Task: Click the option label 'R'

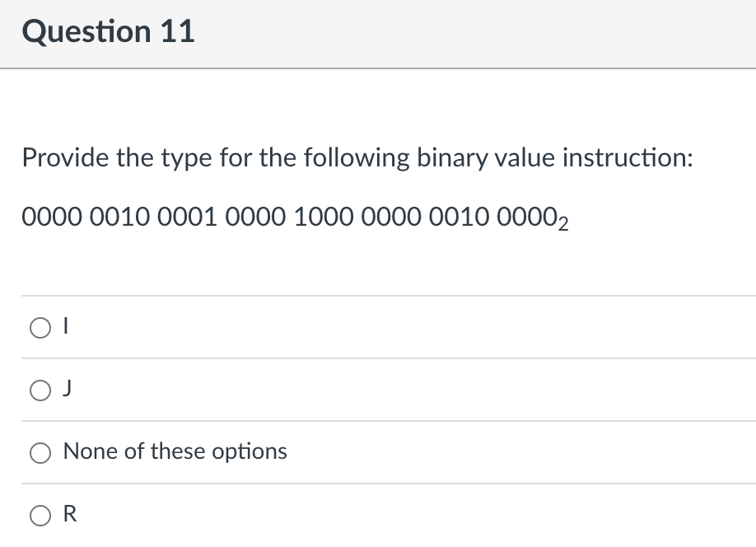Action: coord(70,514)
